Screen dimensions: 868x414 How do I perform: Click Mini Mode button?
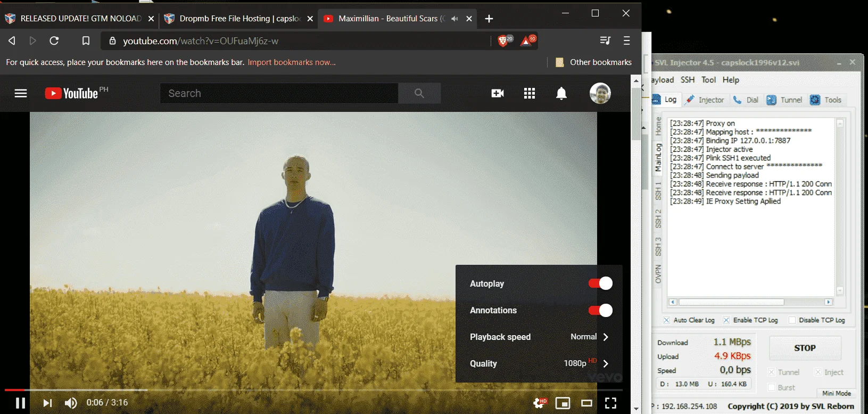pos(837,393)
